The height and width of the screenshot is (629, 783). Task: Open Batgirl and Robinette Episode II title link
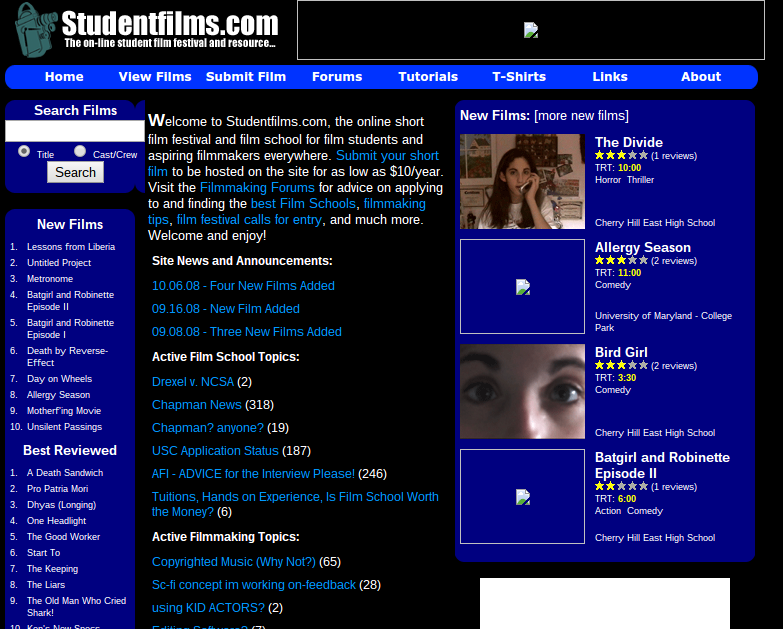click(662, 465)
